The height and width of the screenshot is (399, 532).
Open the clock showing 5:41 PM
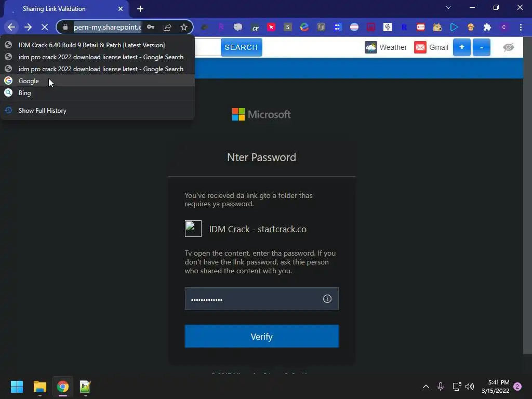pos(495,387)
